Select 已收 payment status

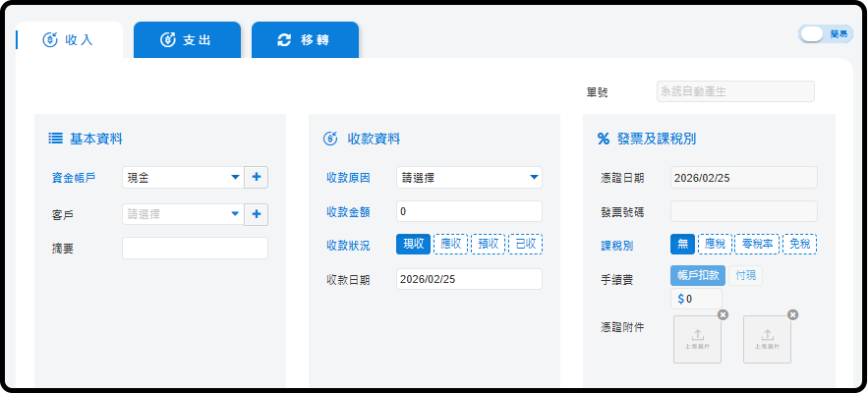(526, 244)
